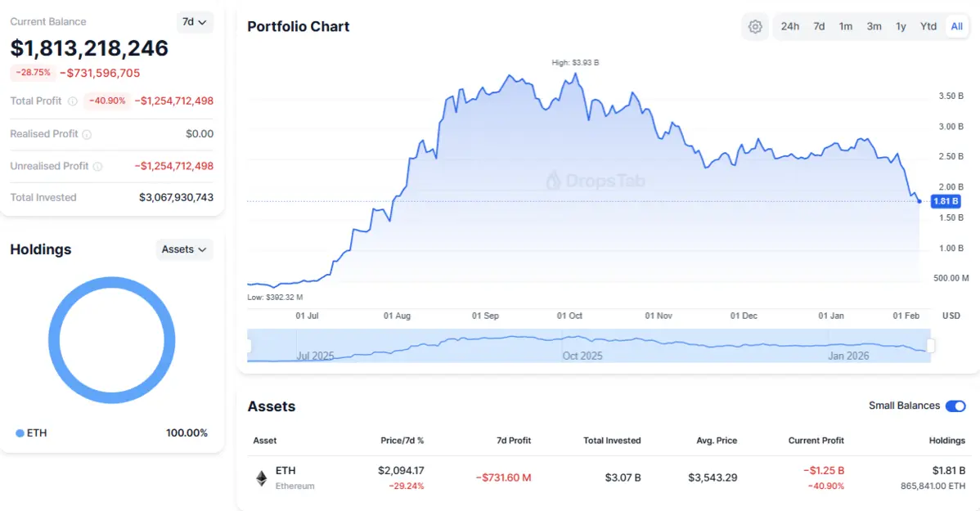This screenshot has height=511, width=980.
Task: Select the Ytd range tab
Action: [928, 26]
